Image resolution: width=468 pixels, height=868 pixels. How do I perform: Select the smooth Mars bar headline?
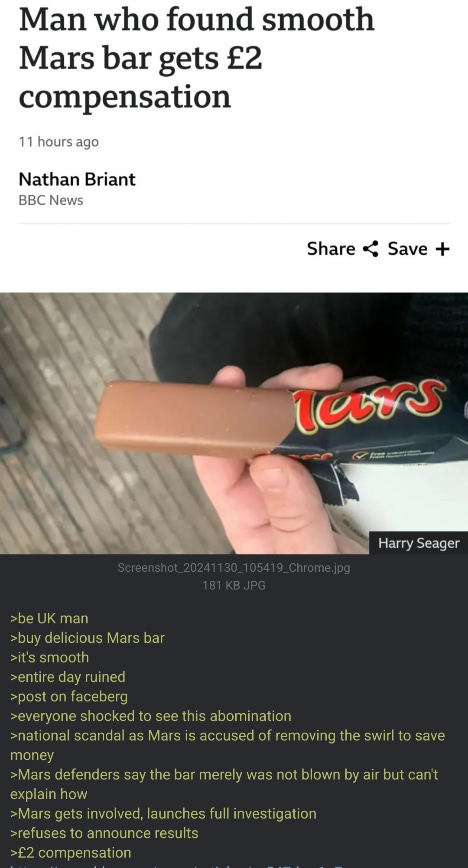196,58
